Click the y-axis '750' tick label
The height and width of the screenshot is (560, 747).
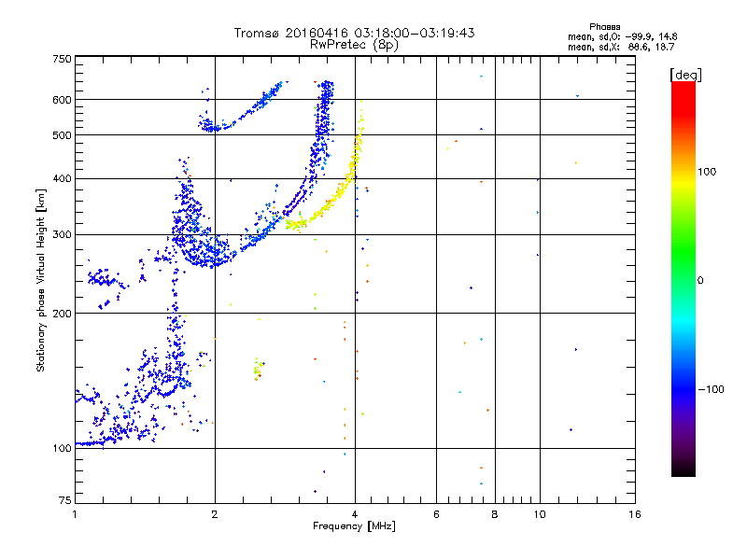[x=62, y=59]
